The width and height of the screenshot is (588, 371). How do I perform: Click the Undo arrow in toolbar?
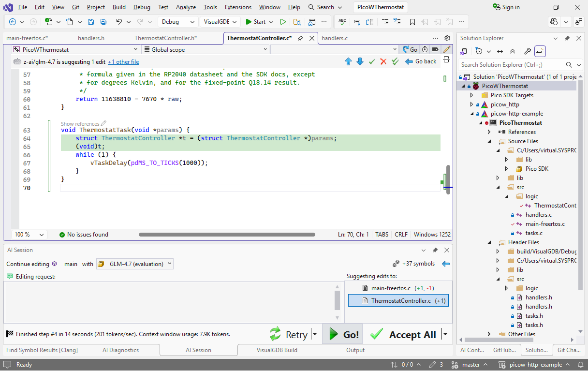pos(118,22)
